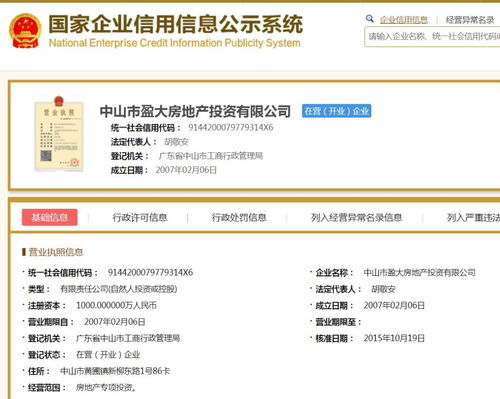Select 登记机关 value in license details

[x=128, y=338]
